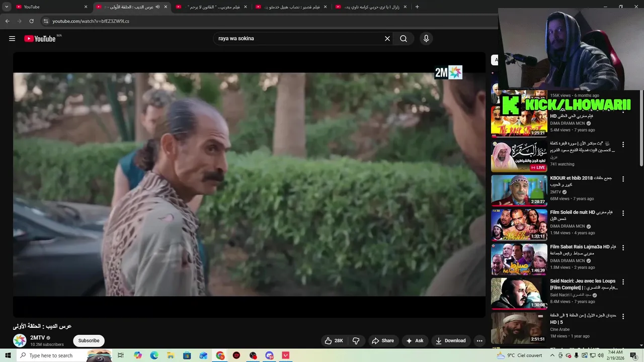Open the 1:25:21 DIMA DRAMA MCN film thumbnail

519,122
